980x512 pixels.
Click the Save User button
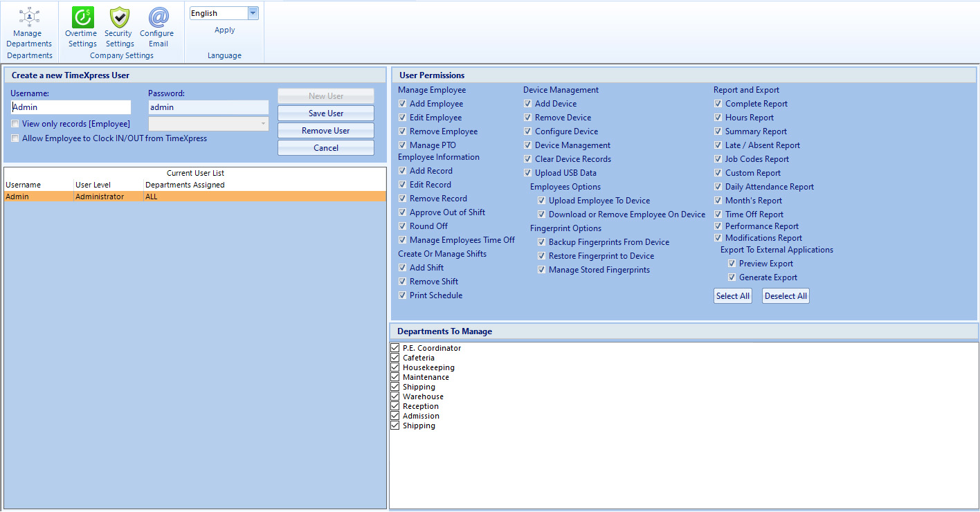[x=325, y=113]
